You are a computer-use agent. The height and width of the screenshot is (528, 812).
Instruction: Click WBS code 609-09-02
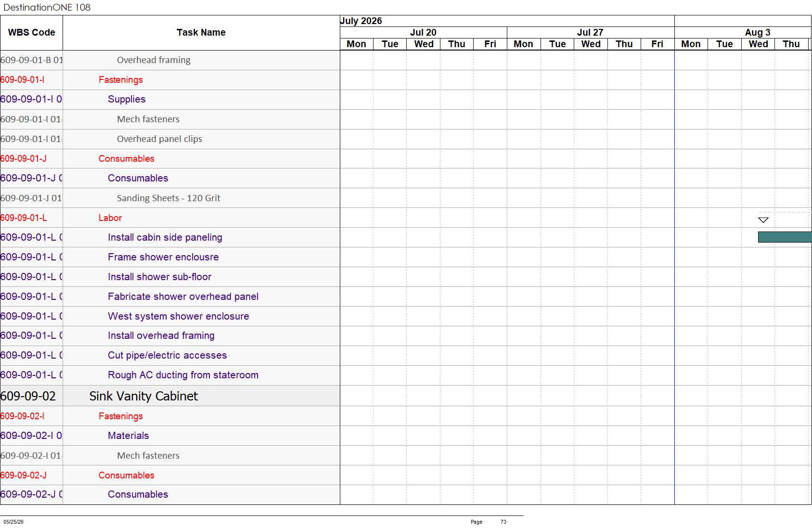[x=28, y=396]
